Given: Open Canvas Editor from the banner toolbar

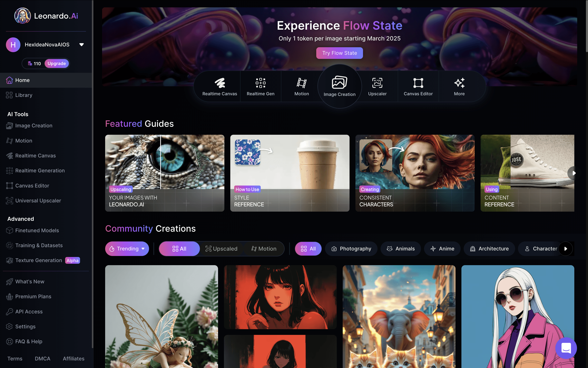Looking at the screenshot, I should 418,87.
